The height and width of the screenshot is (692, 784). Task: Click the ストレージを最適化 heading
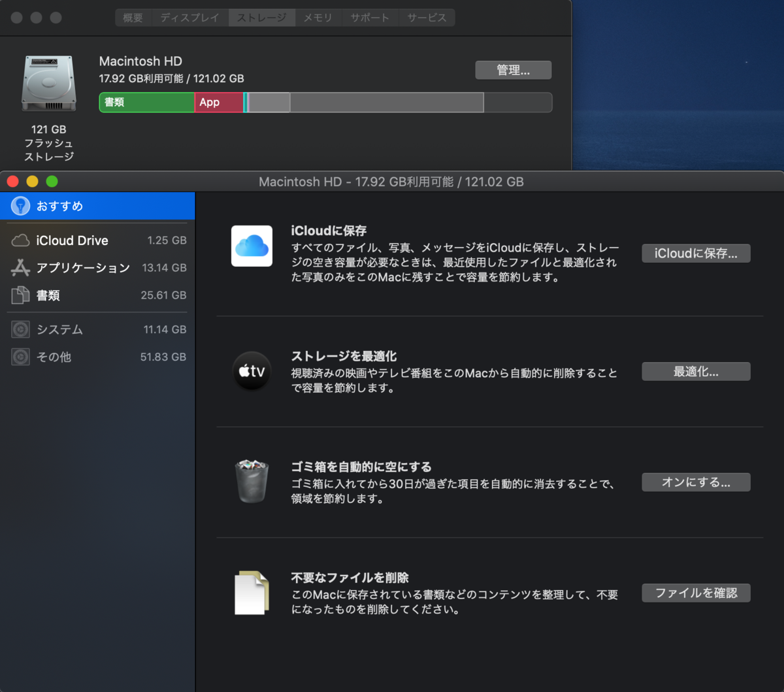pos(344,356)
